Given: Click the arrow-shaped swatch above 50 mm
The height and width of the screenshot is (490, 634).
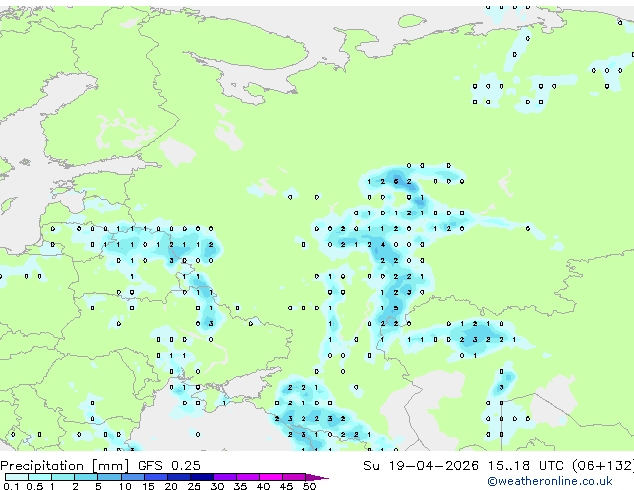Looking at the screenshot, I should pos(317,477).
